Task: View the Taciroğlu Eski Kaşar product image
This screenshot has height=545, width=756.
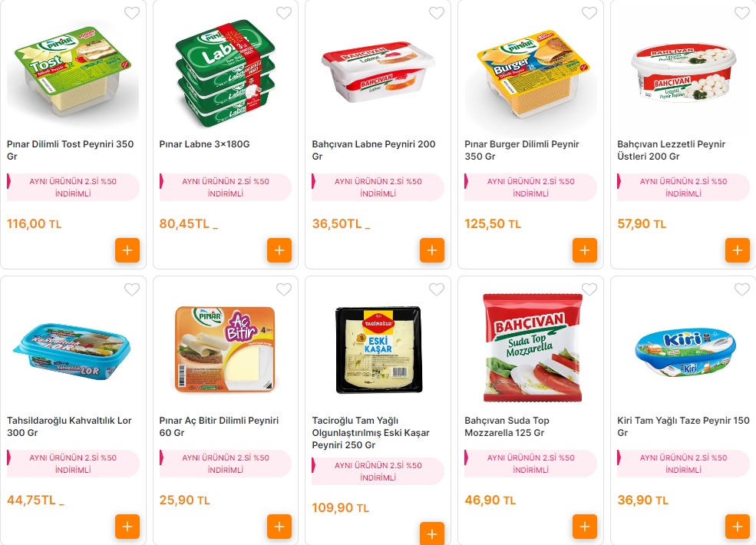Action: tap(378, 348)
